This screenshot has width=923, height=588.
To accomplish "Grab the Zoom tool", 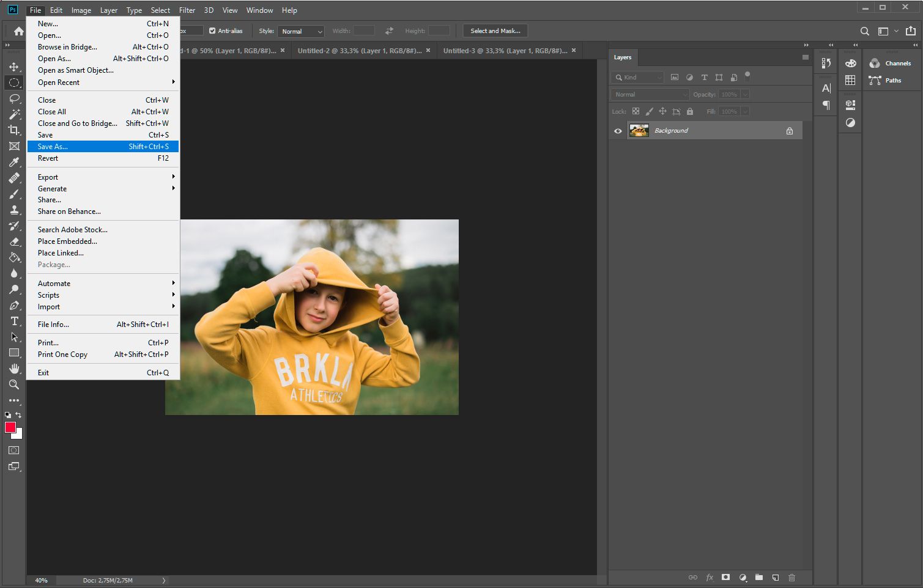I will pyautogui.click(x=14, y=384).
